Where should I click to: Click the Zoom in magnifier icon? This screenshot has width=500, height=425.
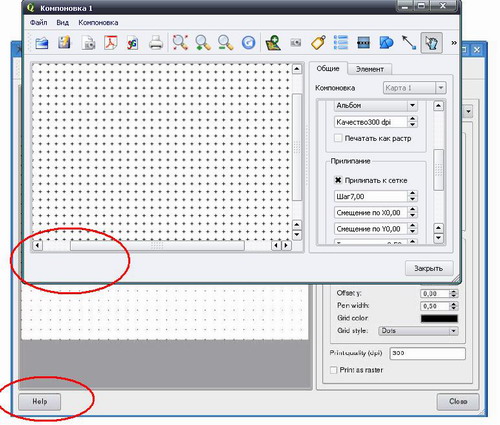click(203, 43)
